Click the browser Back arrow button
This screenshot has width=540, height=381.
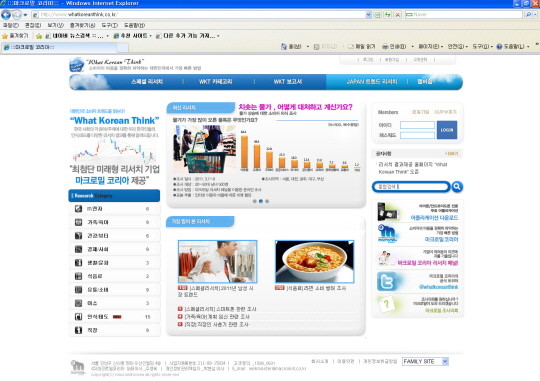pyautogui.click(x=6, y=15)
